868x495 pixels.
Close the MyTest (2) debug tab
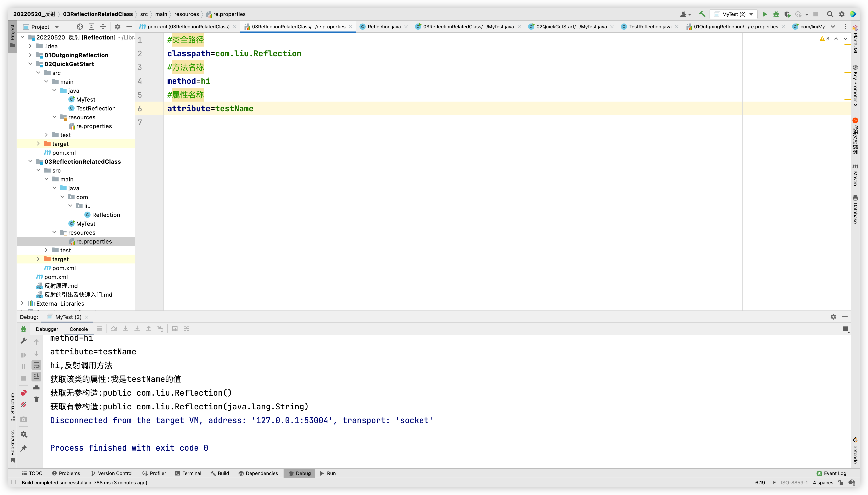click(x=87, y=317)
